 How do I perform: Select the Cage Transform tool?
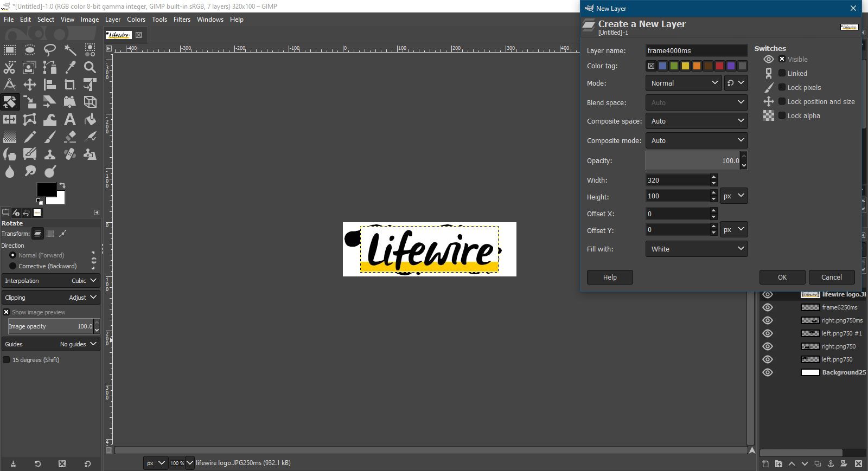30,119
